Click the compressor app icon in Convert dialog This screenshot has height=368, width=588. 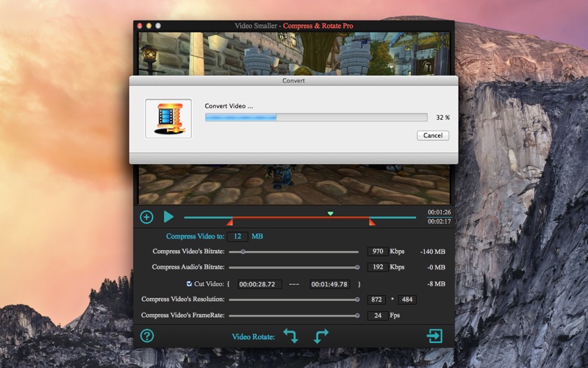(x=168, y=118)
